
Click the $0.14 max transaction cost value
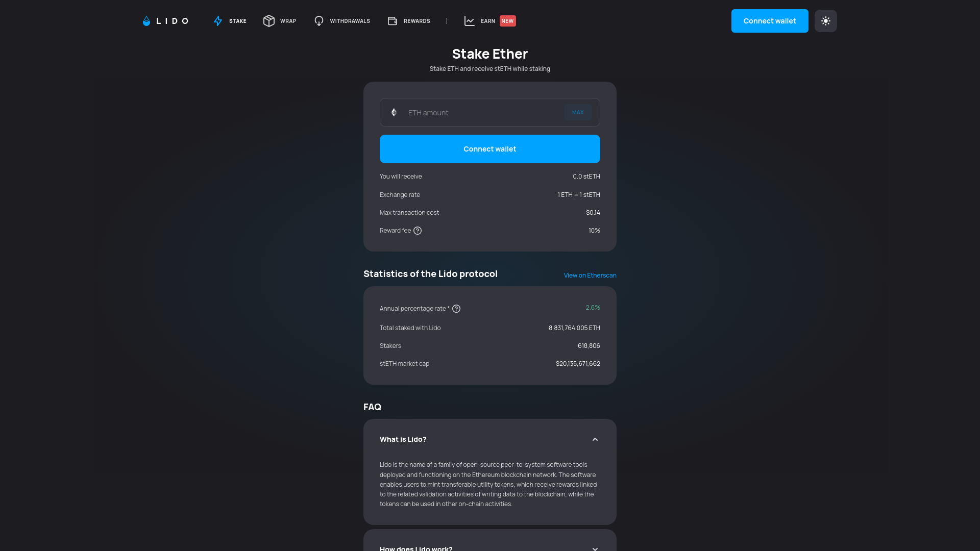click(x=593, y=213)
